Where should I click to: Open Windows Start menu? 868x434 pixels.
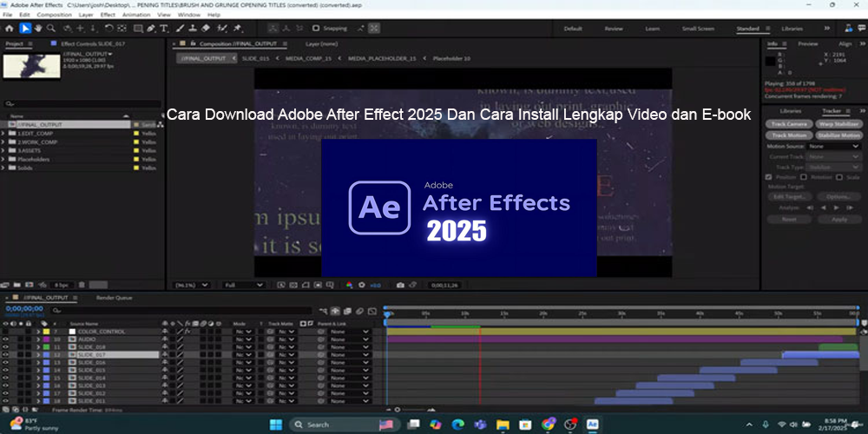click(276, 424)
